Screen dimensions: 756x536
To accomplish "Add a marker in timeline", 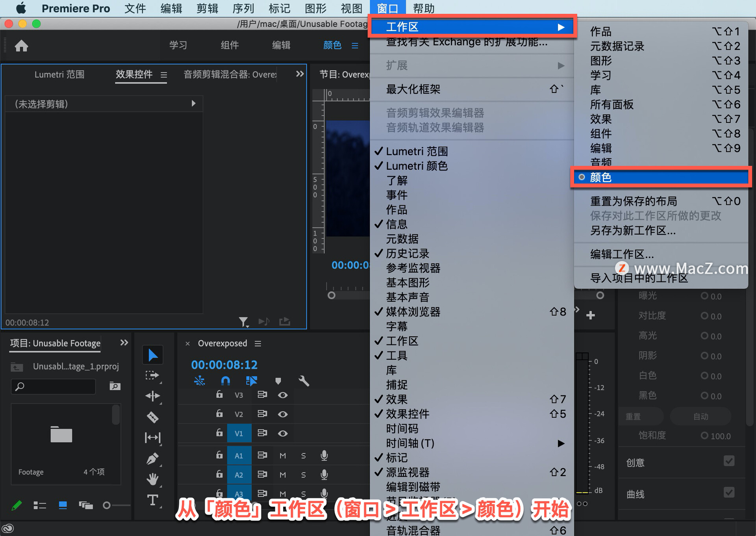I will pyautogui.click(x=278, y=381).
